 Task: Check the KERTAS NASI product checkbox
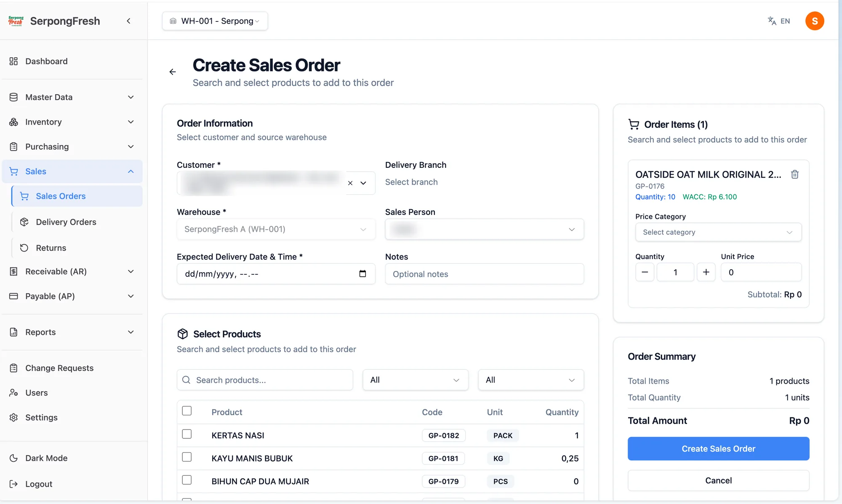(x=187, y=434)
